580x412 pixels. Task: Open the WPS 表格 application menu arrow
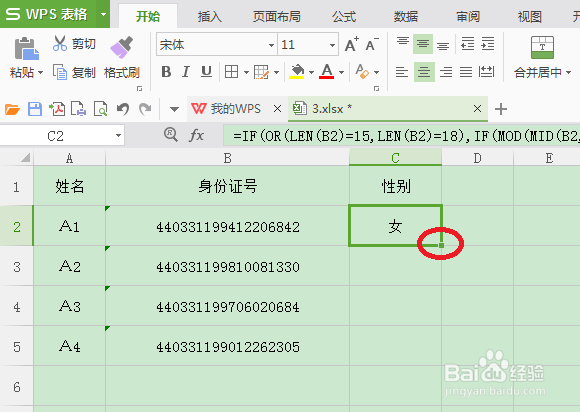(103, 14)
